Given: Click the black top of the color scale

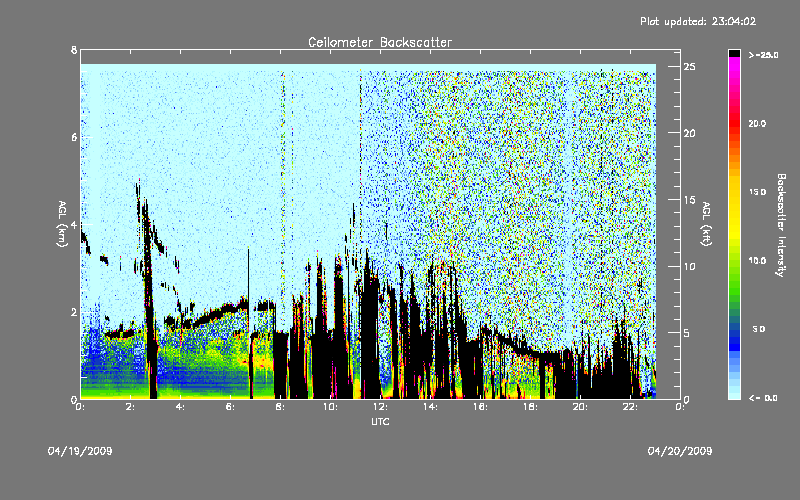Looking at the screenshot, I should (734, 53).
